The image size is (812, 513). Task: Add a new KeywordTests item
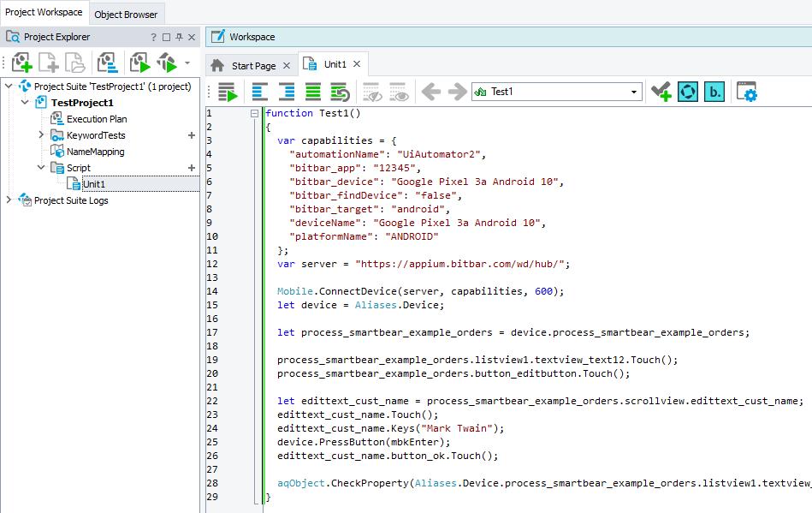coord(192,135)
